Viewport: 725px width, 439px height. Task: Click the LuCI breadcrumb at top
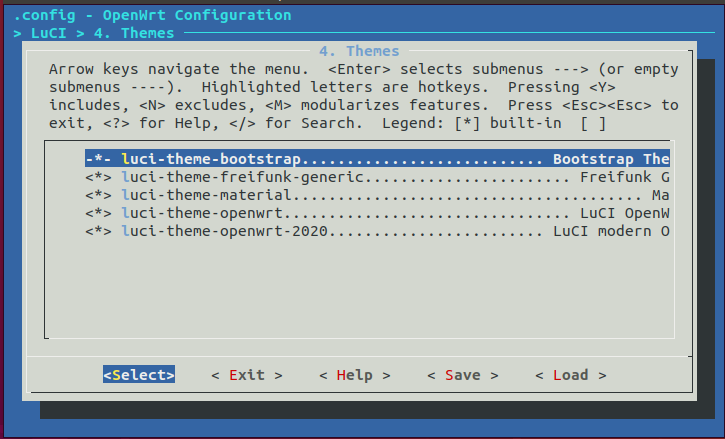[49, 33]
